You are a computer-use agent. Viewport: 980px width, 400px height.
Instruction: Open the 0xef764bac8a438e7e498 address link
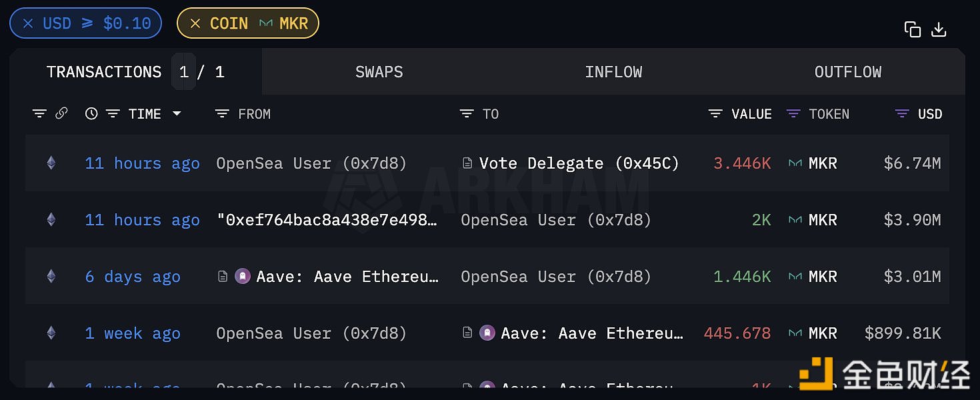328,220
